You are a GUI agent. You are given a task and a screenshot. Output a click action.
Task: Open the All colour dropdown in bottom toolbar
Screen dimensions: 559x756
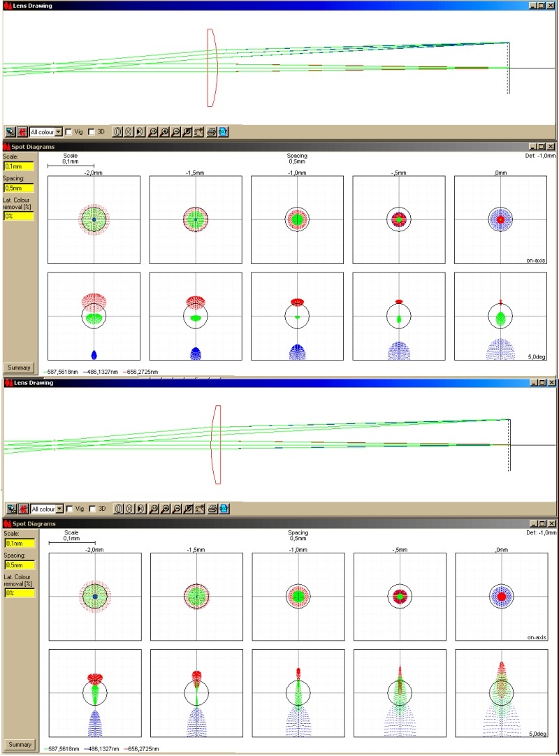click(x=59, y=509)
